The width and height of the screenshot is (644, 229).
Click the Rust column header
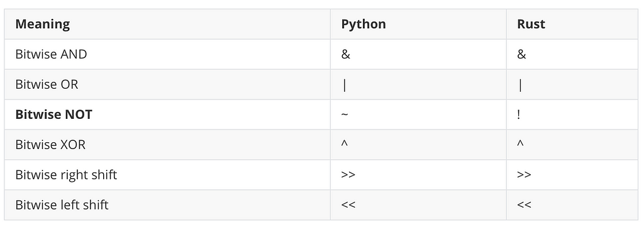[531, 24]
